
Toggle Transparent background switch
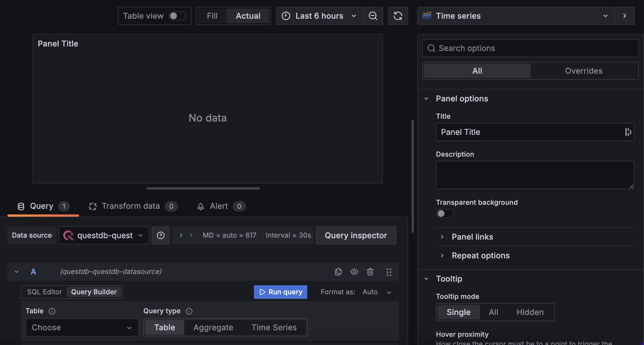445,214
